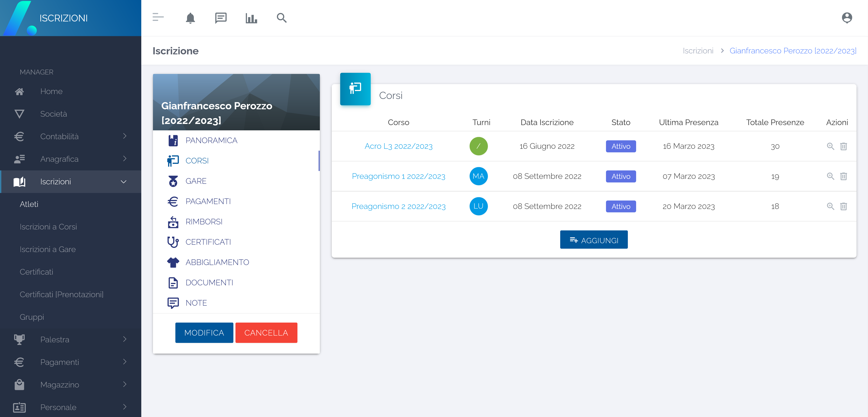Open the statistics bar chart icon
868x417 pixels.
coord(251,18)
